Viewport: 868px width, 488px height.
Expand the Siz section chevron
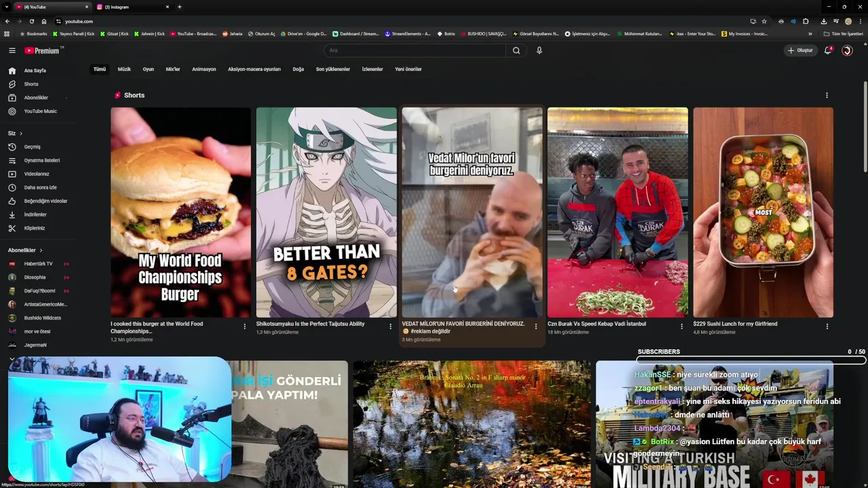(x=21, y=133)
